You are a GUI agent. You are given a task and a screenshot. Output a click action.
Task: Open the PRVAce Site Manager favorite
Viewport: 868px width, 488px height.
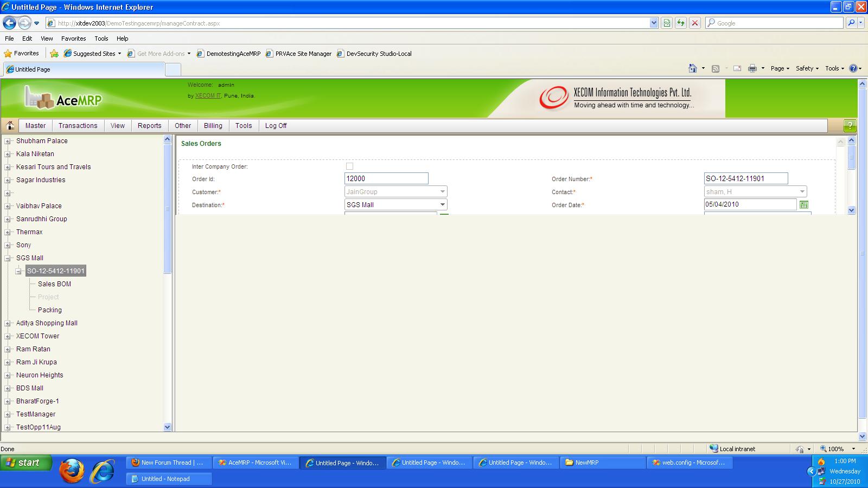pos(298,54)
